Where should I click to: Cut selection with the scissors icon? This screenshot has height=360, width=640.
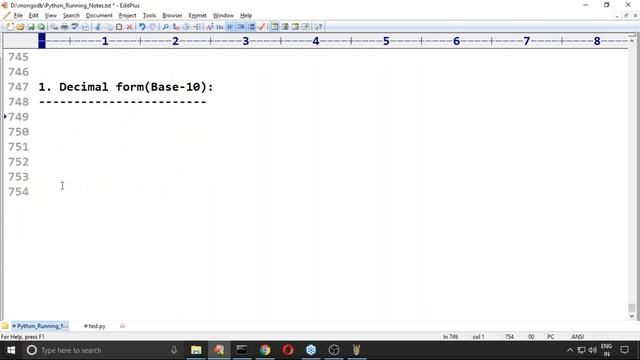point(98,27)
